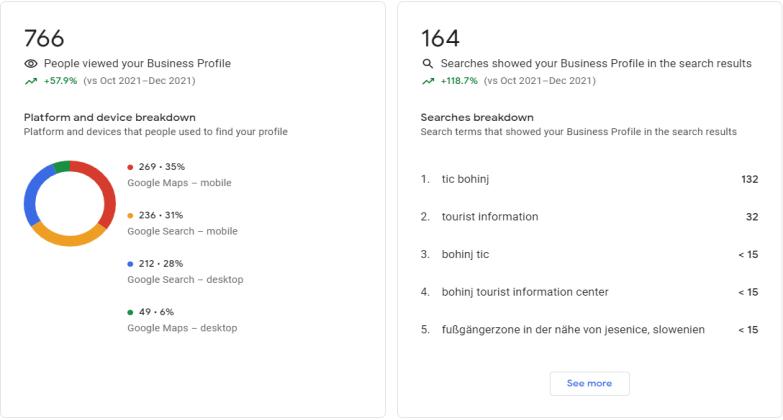Click green legend dot for Maps desktop
The height and width of the screenshot is (420, 783).
tap(130, 312)
